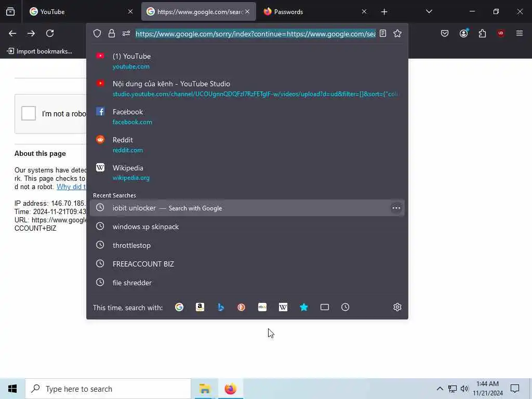Click the Why did this happen link
The width and height of the screenshot is (532, 399).
[72, 187]
